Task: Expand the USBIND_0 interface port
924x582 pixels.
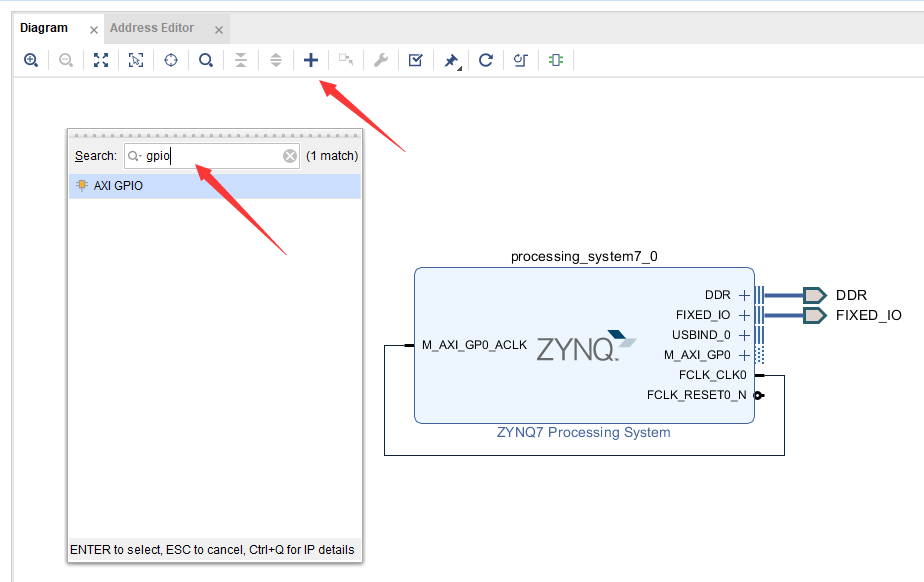Action: [x=744, y=335]
